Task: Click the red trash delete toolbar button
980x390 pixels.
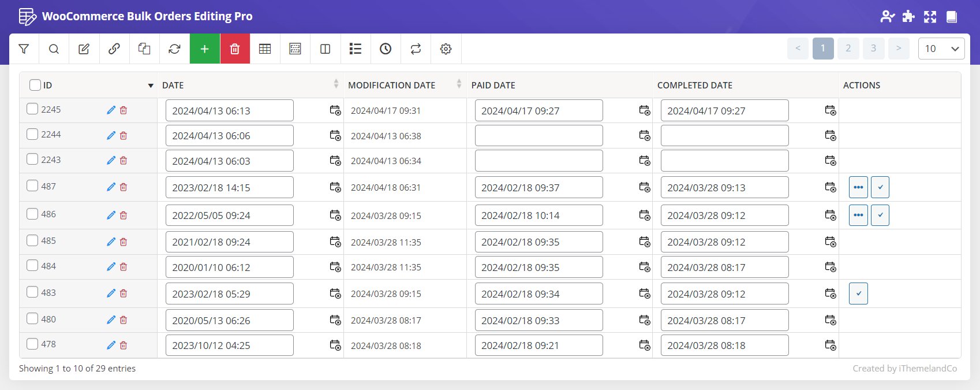Action: tap(235, 49)
